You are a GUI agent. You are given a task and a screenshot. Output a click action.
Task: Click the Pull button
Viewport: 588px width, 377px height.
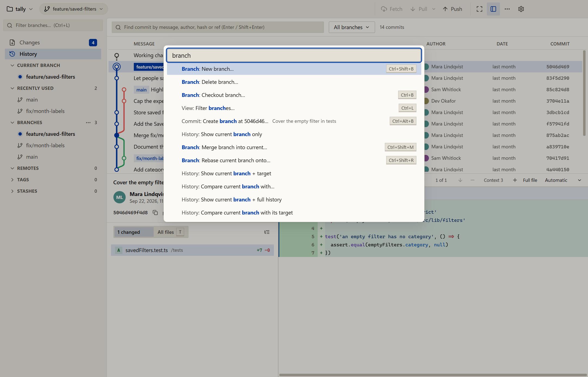click(x=419, y=9)
